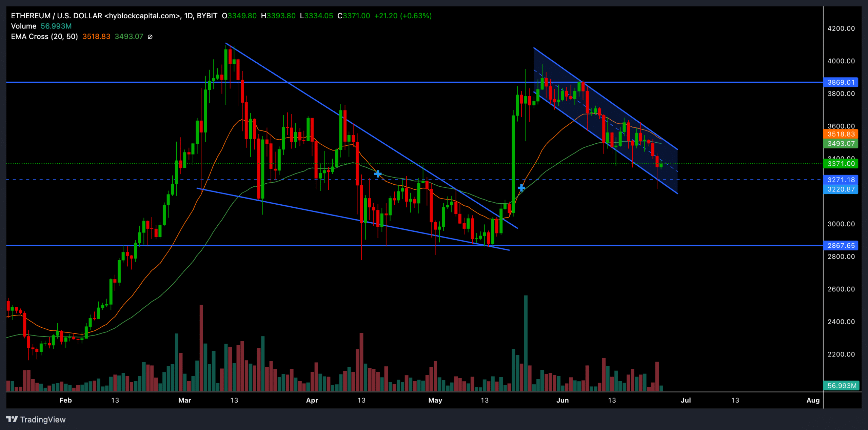This screenshot has width=868, height=430.
Task: Click the Mar date label on time axis
Action: click(x=185, y=400)
